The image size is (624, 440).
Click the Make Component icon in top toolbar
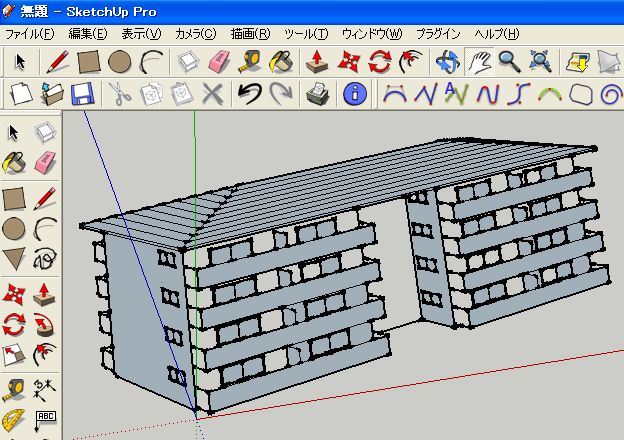tap(188, 62)
